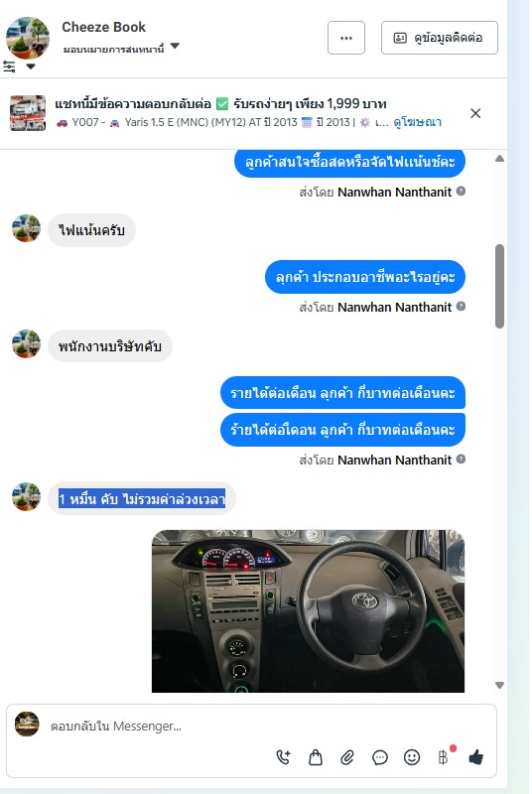Open the three-dot more options button

[346, 38]
